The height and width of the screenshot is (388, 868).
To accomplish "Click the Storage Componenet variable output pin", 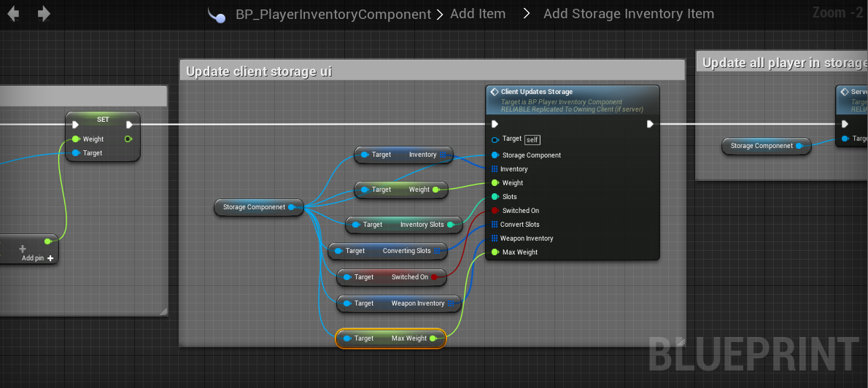I will point(292,207).
